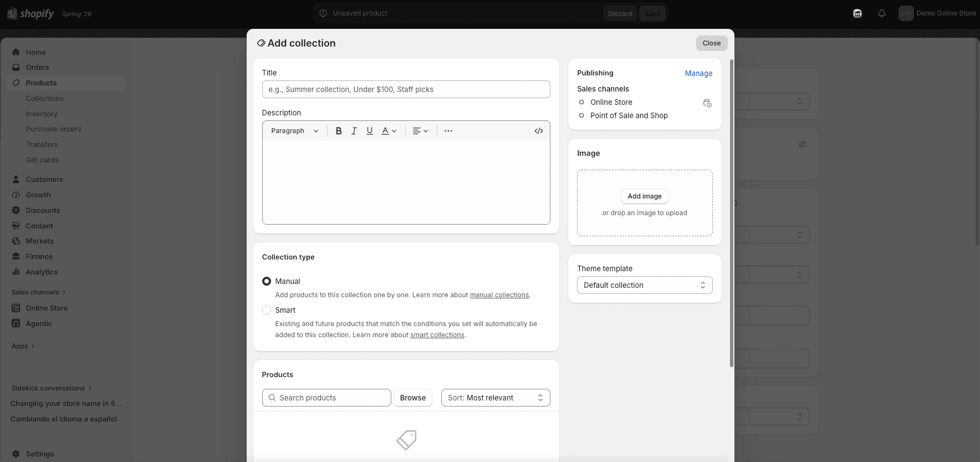Click the Settings gear icon

16,454
